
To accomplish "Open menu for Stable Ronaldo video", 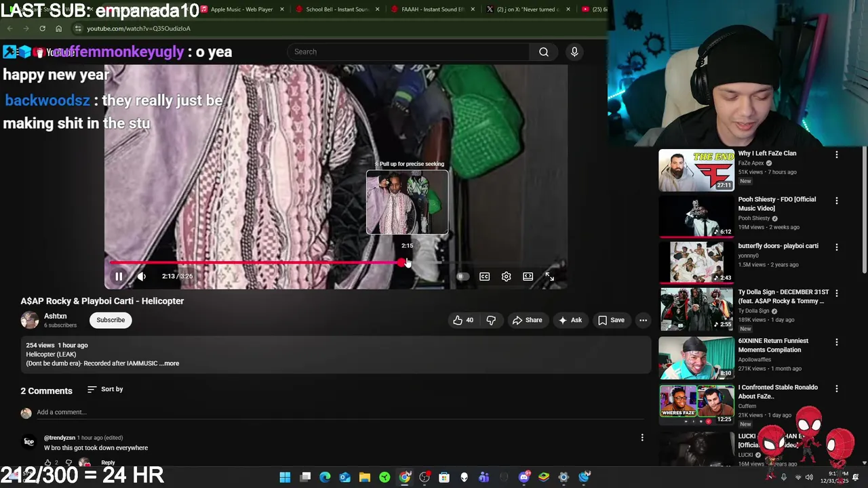I will pos(837,388).
